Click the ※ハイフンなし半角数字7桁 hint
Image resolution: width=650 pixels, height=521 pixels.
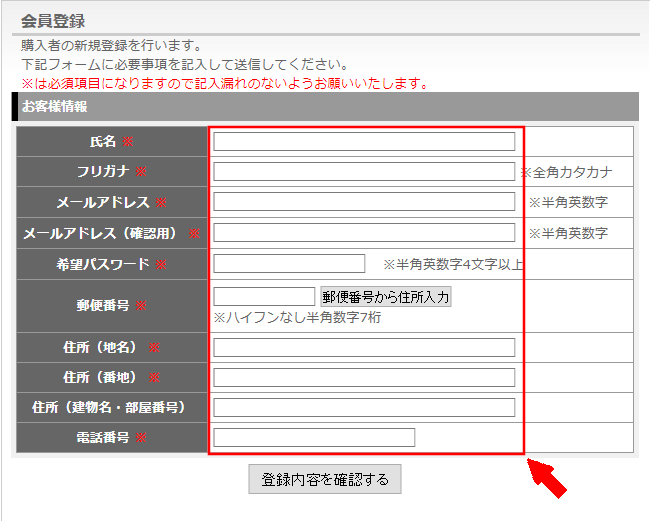click(x=297, y=317)
